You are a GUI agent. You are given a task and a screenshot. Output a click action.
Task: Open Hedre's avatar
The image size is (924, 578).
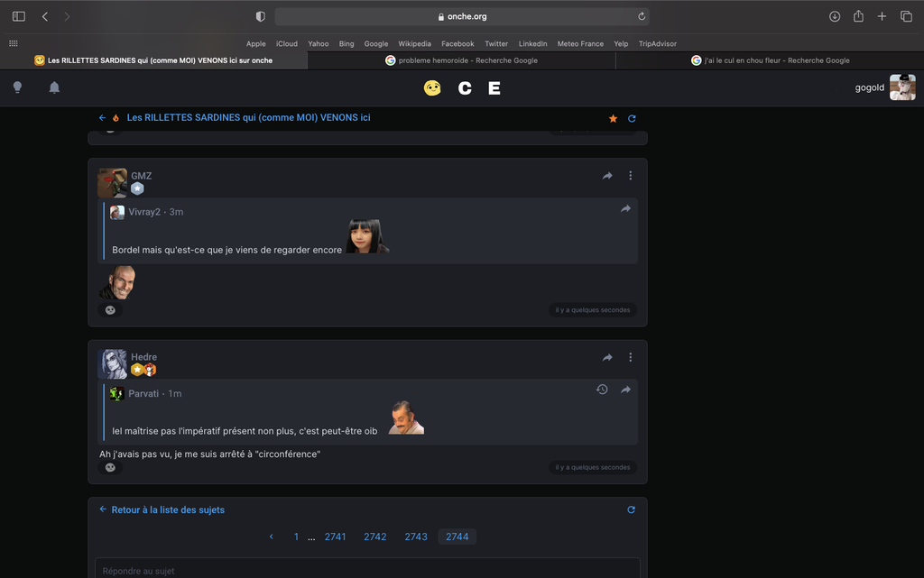pos(112,363)
